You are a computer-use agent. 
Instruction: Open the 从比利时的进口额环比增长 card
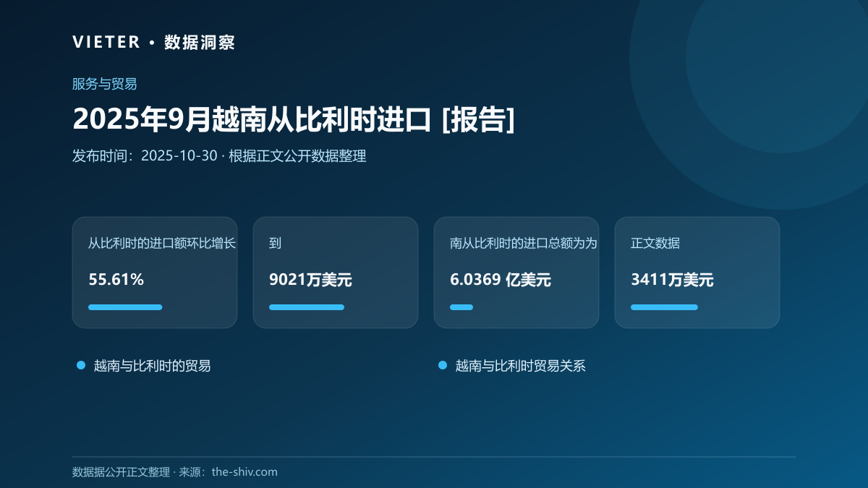[155, 273]
